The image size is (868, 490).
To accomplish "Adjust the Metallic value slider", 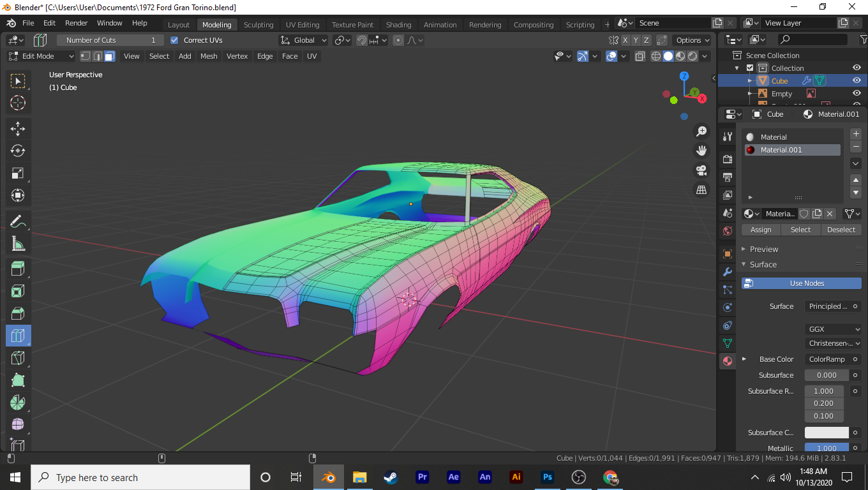I will tap(827, 448).
